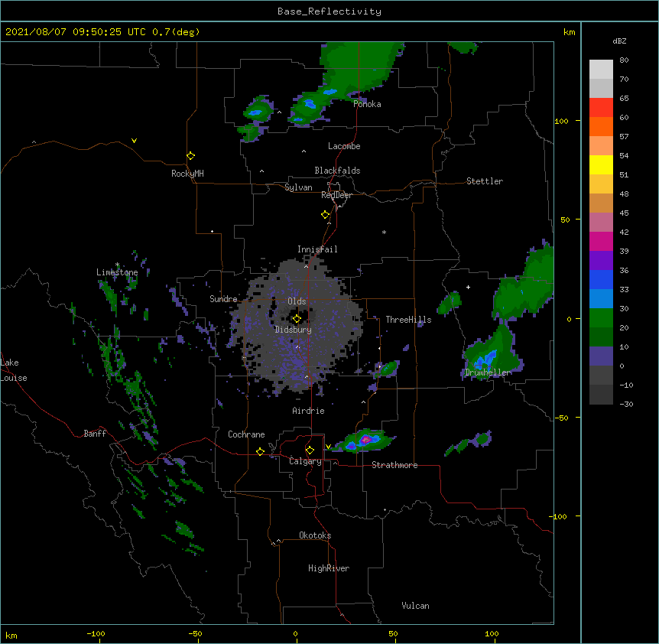Click the Didsbury town label
Image resolution: width=659 pixels, height=644 pixels.
point(293,330)
